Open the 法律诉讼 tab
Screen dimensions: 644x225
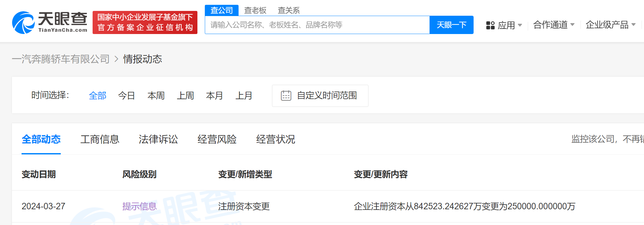coord(158,139)
